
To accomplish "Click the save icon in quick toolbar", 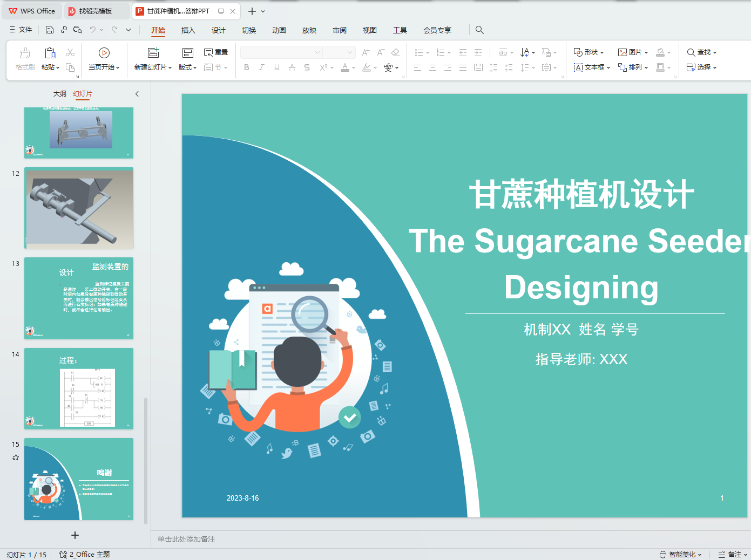I will tap(50, 30).
